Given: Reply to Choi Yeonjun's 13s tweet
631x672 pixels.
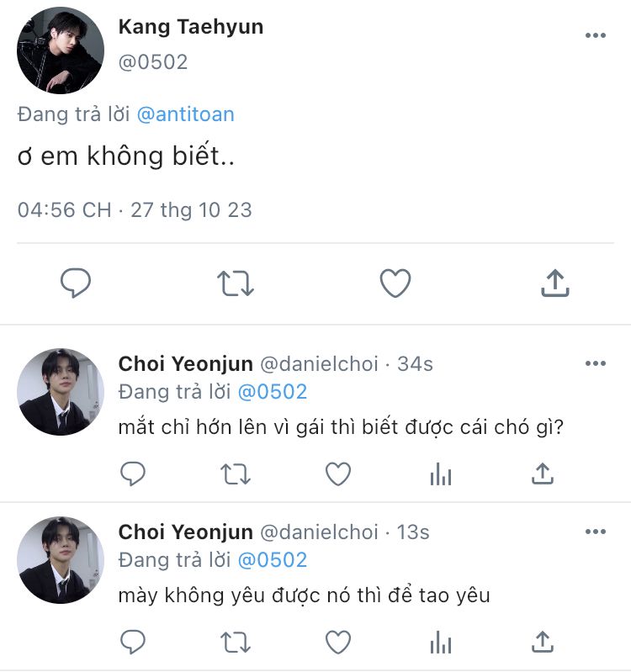Looking at the screenshot, I should point(133,643).
